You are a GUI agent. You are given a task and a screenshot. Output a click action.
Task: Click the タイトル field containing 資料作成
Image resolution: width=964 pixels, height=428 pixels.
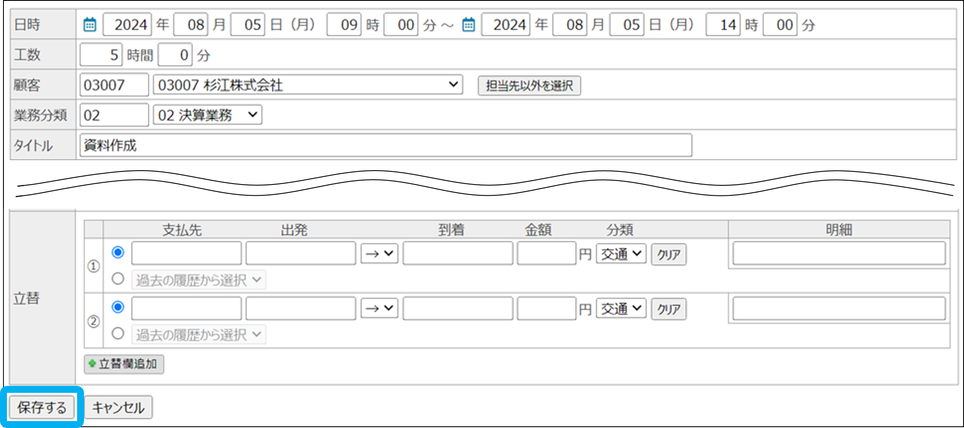coord(385,145)
